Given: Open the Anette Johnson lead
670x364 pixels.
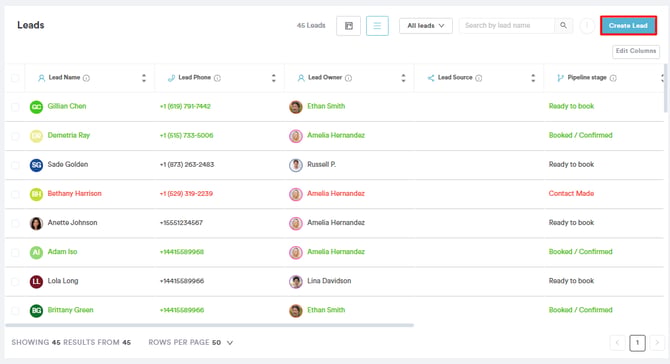Looking at the screenshot, I should point(72,223).
